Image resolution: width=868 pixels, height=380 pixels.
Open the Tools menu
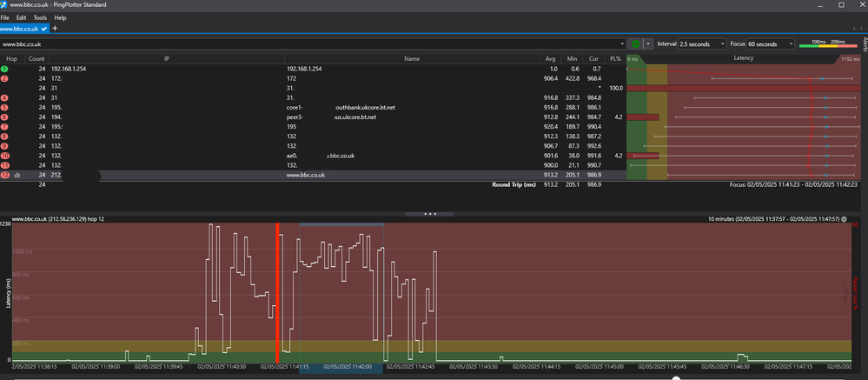pyautogui.click(x=40, y=17)
